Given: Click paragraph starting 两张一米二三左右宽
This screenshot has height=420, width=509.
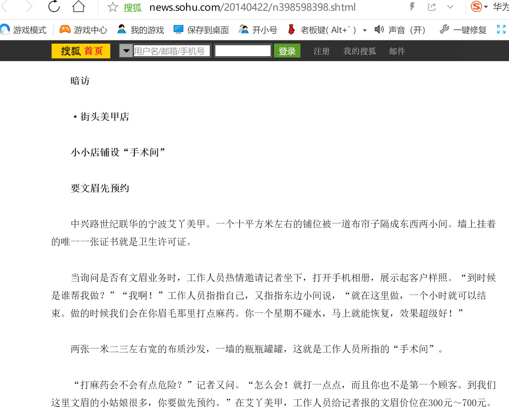Looking at the screenshot, I should (x=257, y=349).
